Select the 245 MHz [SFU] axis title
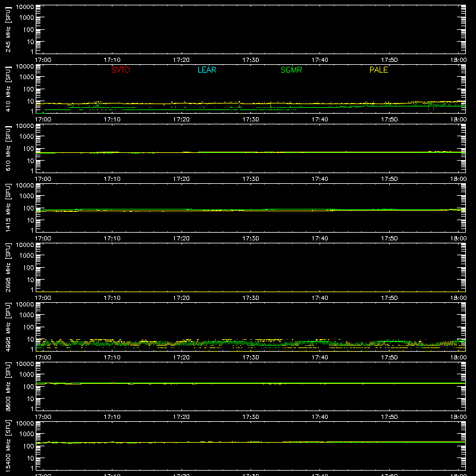Viewport: 476px width, 476px height. (x=8, y=29)
